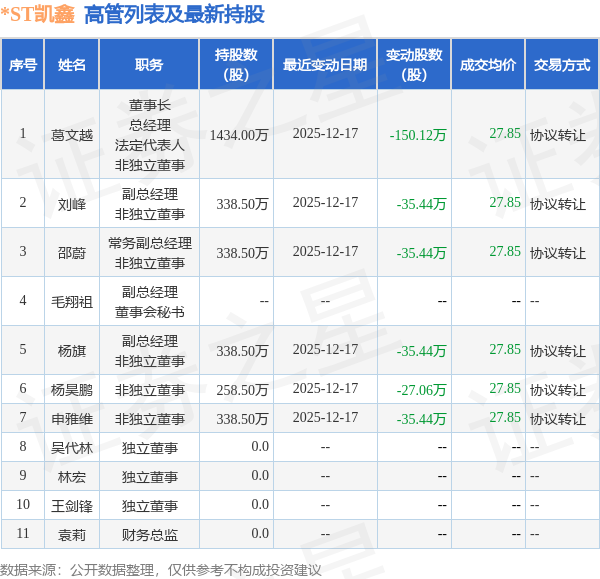This screenshot has height=579, width=600.
Task: Select the 姓名 column header
Action: (72, 64)
